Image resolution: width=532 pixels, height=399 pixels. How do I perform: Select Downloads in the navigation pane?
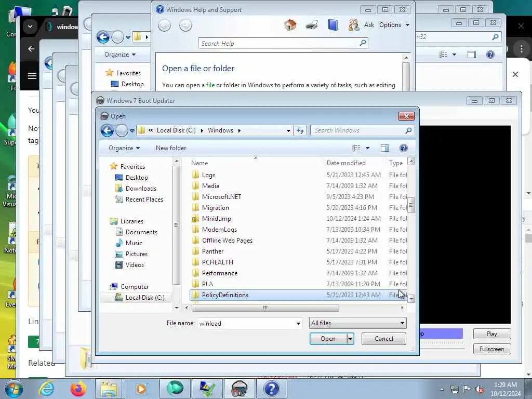(140, 188)
